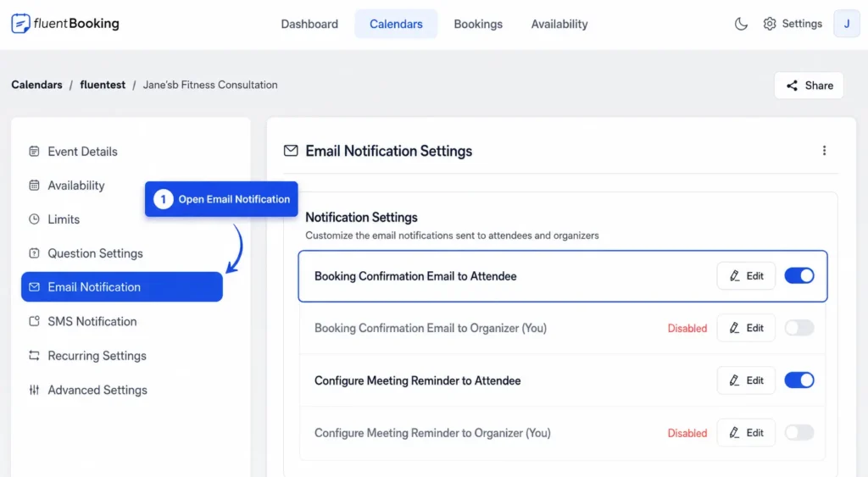Click the 'Notification Settings' heading

[x=361, y=217]
